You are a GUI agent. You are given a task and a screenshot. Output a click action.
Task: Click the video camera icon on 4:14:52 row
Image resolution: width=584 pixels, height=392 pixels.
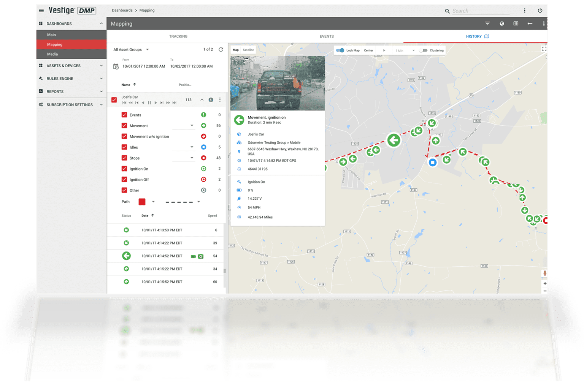click(193, 256)
